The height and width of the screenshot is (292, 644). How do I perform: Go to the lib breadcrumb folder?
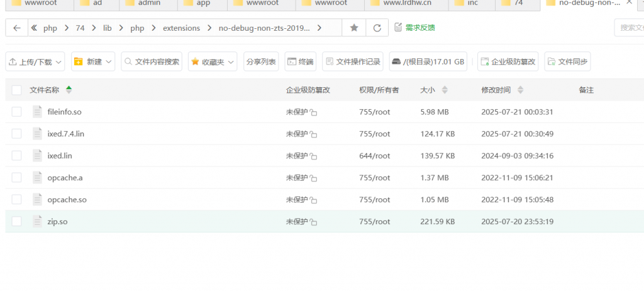pos(107,28)
